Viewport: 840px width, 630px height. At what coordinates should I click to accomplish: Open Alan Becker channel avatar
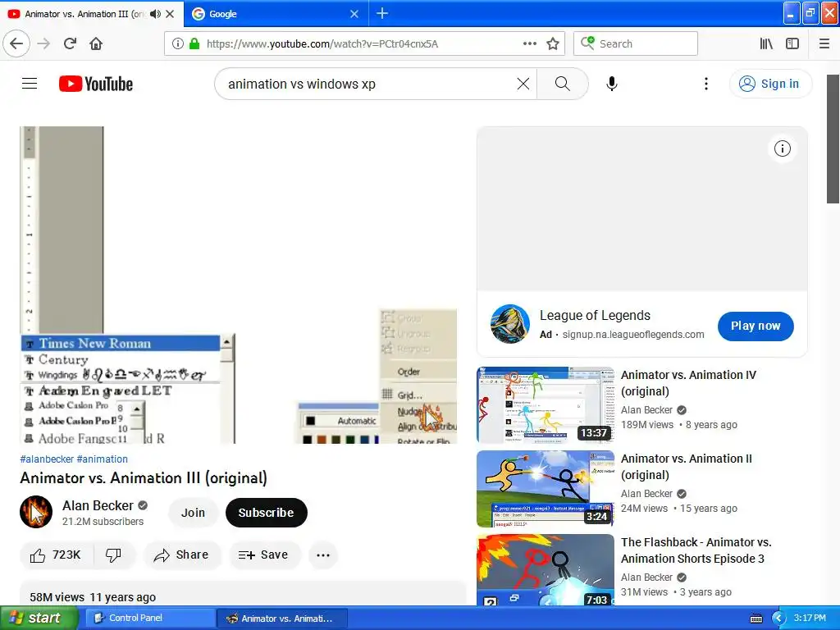point(36,512)
